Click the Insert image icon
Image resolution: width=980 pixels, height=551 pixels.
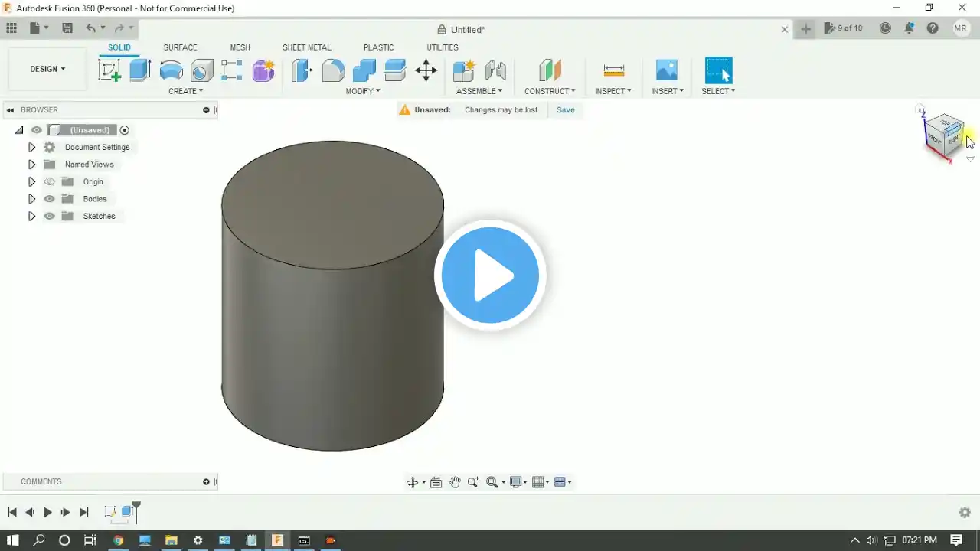click(666, 70)
